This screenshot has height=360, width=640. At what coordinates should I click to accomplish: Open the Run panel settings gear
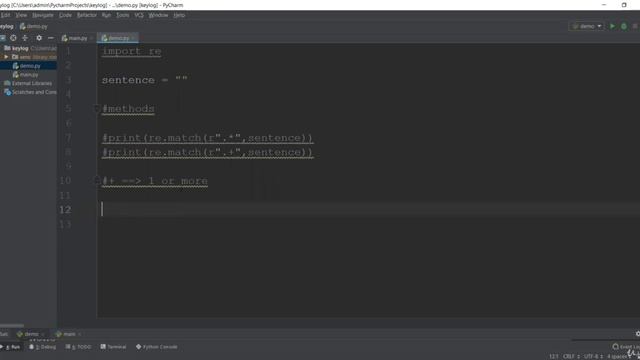638,334
